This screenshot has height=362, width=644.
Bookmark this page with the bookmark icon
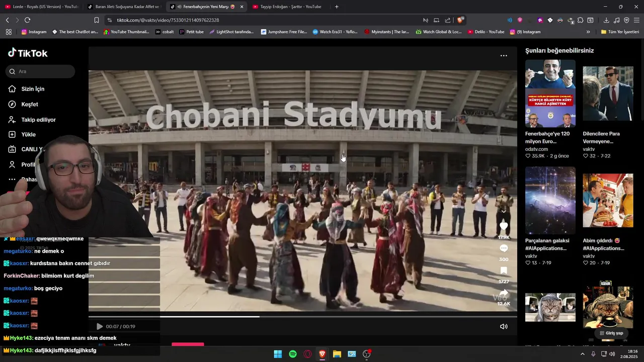pos(97,20)
